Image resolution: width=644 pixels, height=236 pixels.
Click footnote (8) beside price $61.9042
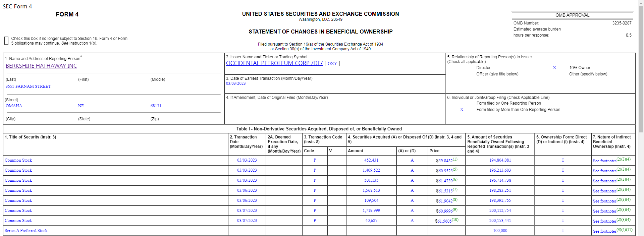[455, 199]
